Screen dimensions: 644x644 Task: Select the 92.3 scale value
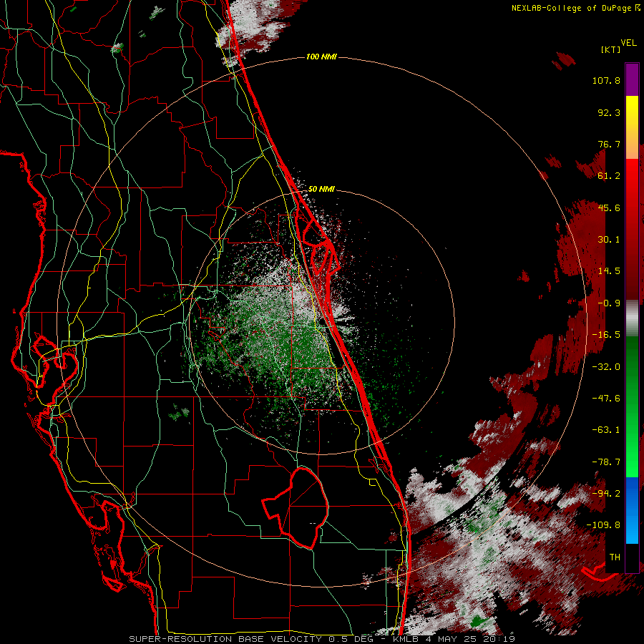pos(609,112)
